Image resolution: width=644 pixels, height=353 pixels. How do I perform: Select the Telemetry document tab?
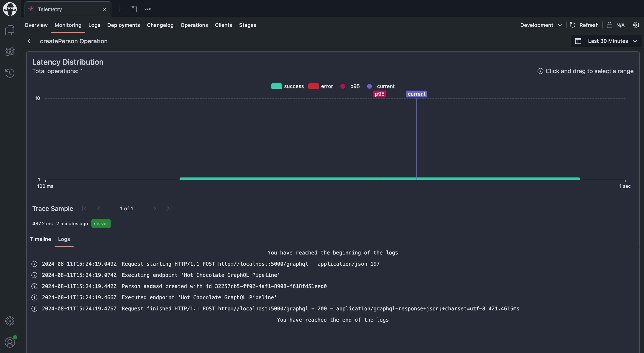tap(68, 9)
